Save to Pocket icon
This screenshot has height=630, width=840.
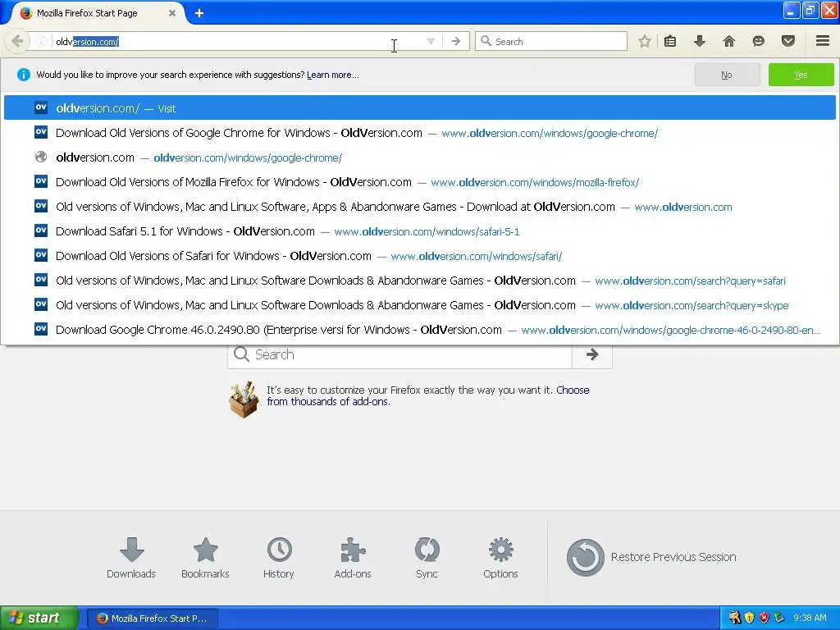tap(788, 41)
